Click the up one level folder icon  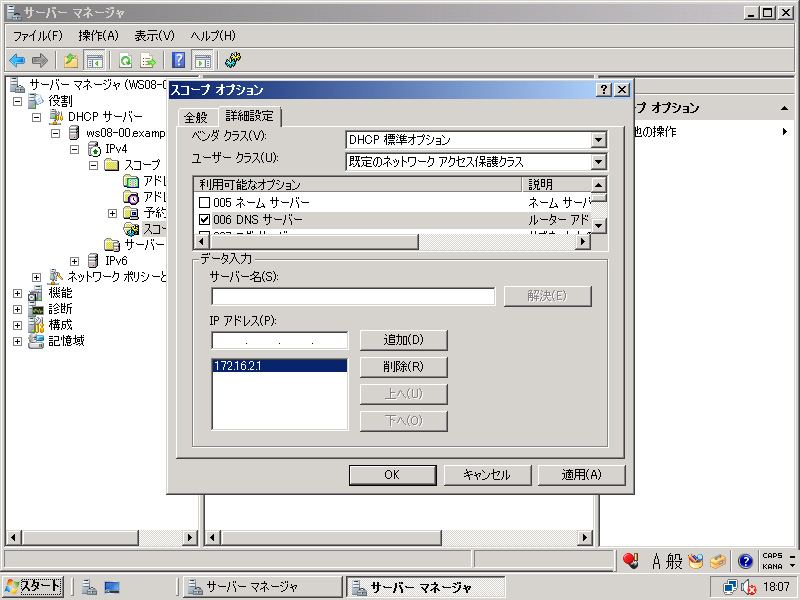(71, 60)
